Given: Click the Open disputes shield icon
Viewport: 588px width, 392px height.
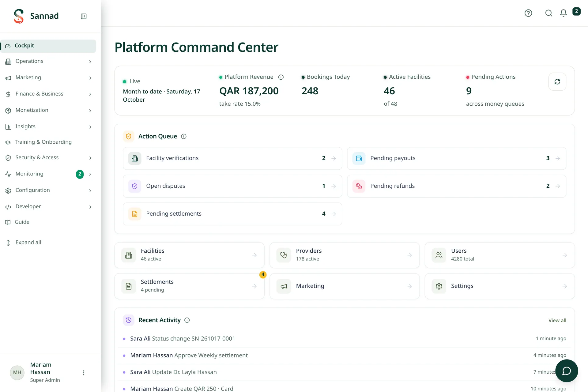Looking at the screenshot, I should pos(135,186).
